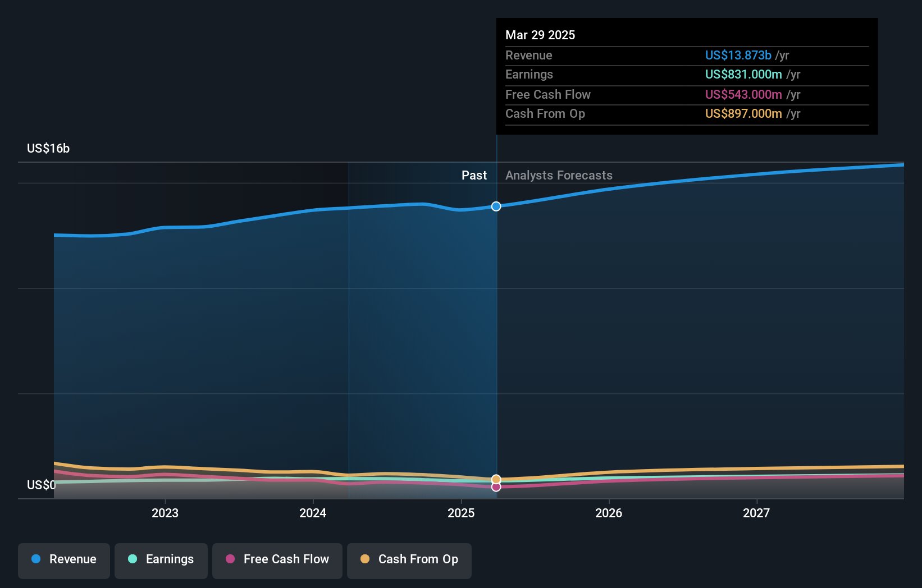The image size is (922, 588).
Task: Click the US$543.000m free cash flow value
Action: click(743, 94)
